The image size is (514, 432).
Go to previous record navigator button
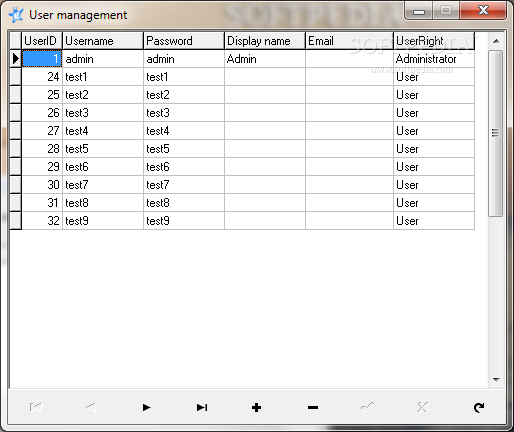91,407
